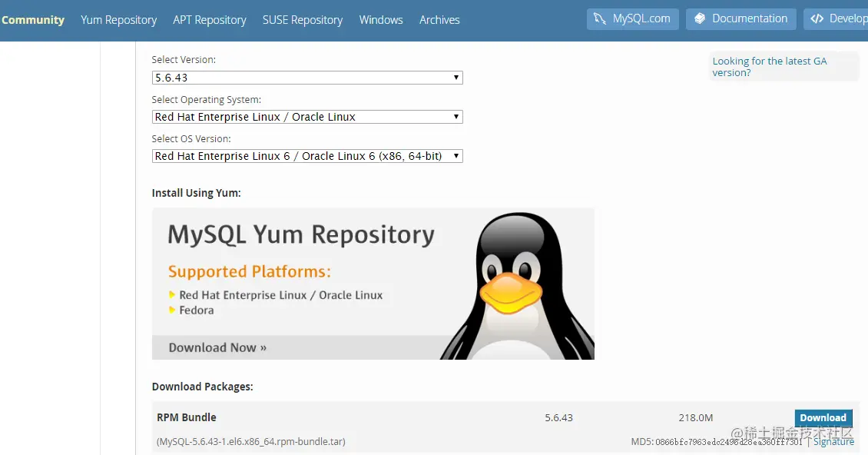Open the APT Repository tab
The height and width of the screenshot is (455, 868).
tap(209, 20)
